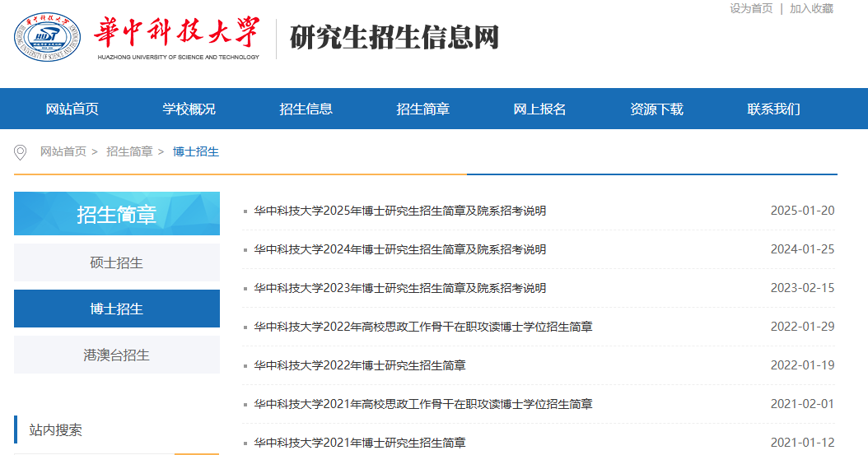Click 招生简章 in breadcrumb trail
The image size is (868, 455).
[129, 152]
